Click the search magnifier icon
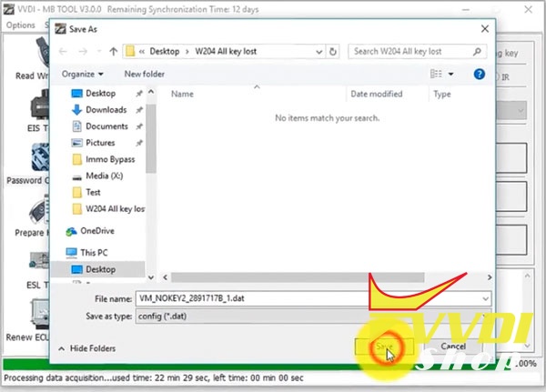 pyautogui.click(x=477, y=52)
